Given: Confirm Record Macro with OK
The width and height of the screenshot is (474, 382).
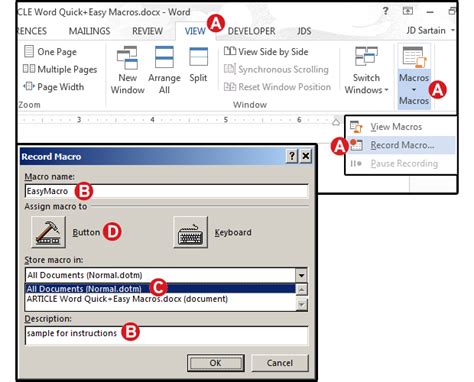Looking at the screenshot, I should pos(216,363).
